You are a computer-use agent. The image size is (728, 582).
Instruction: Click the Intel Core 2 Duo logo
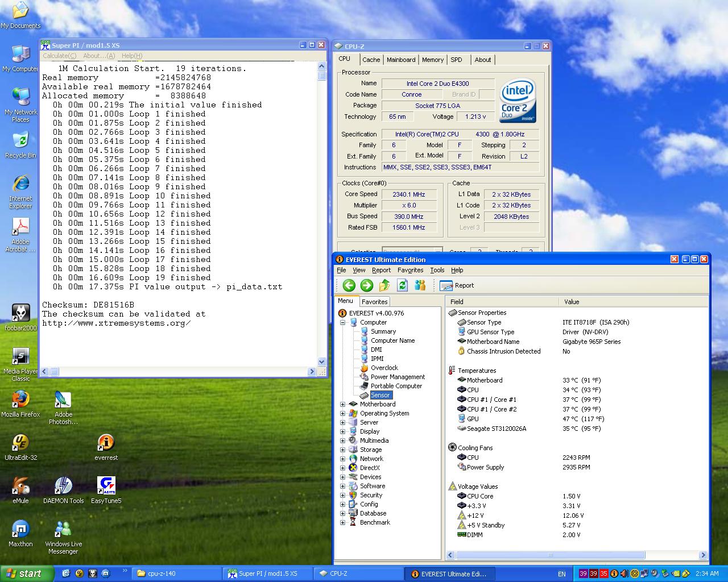(518, 102)
